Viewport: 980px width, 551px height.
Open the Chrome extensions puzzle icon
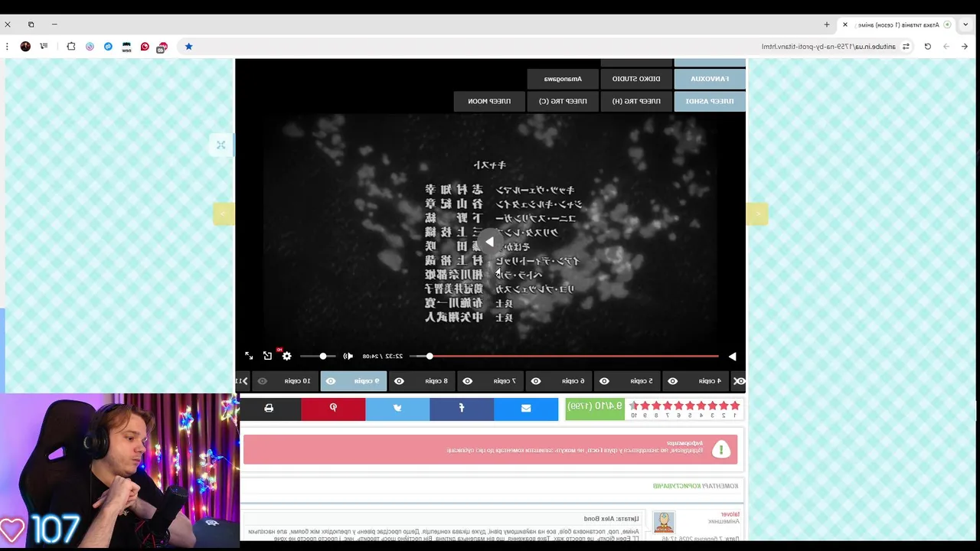(x=71, y=47)
